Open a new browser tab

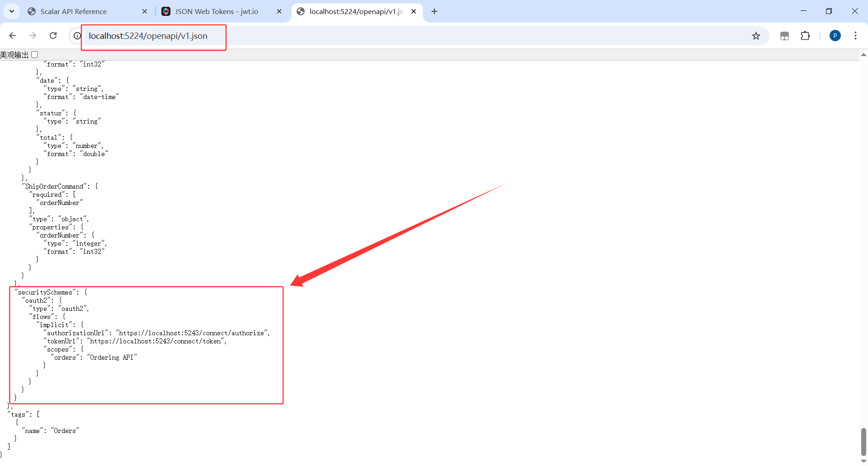tap(434, 11)
